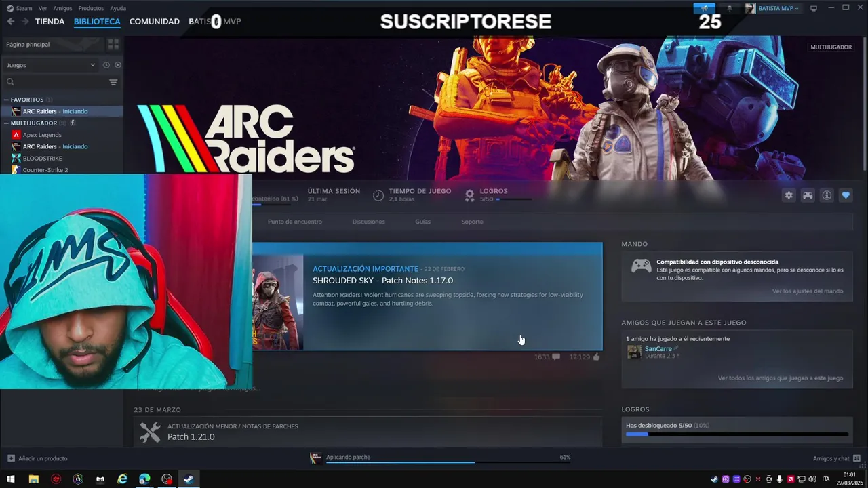Image resolution: width=868 pixels, height=488 pixels.
Task: Toggle favorite heart for ARC Raiders
Action: coord(846,195)
